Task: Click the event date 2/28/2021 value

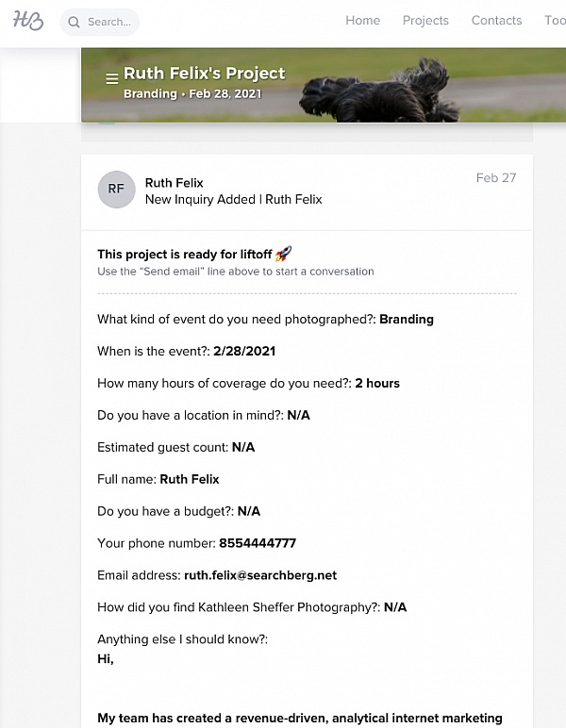Action: tap(244, 351)
